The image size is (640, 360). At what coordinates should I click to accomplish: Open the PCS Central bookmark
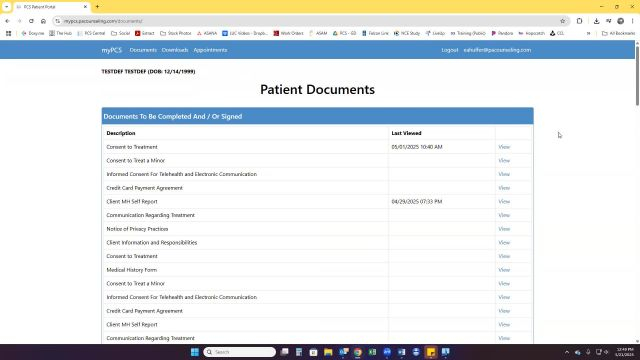point(91,33)
